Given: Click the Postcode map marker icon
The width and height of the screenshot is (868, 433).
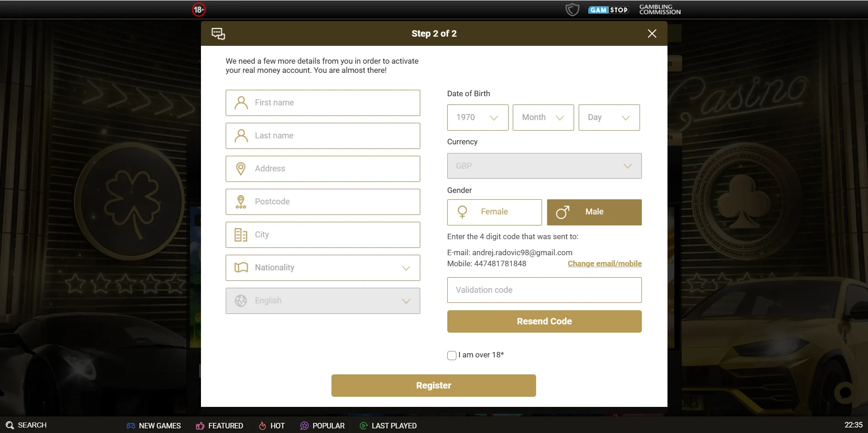Looking at the screenshot, I should pos(241,202).
